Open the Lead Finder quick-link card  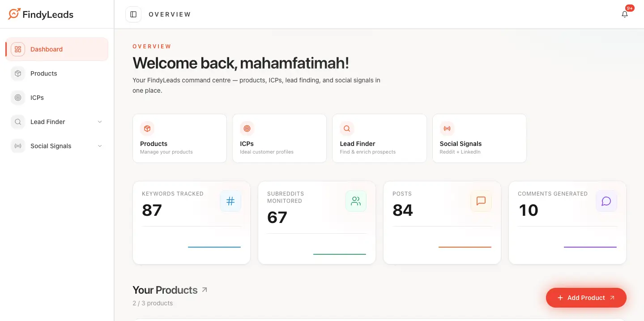[380, 138]
